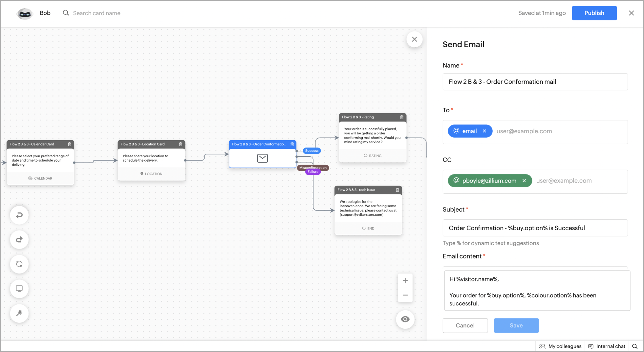Click the END type label

(x=368, y=228)
